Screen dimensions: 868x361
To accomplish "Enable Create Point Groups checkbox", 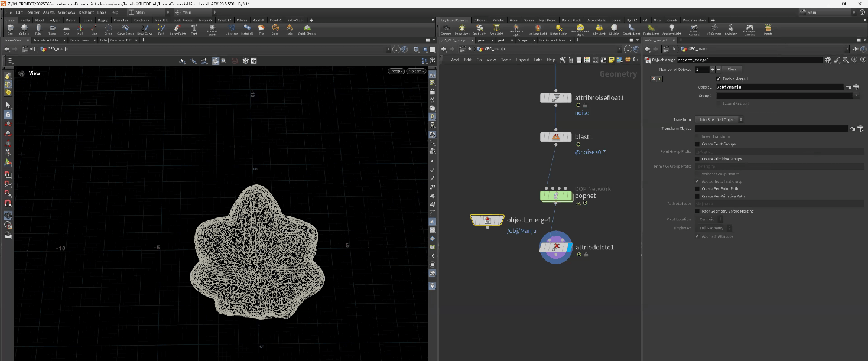I will [697, 144].
